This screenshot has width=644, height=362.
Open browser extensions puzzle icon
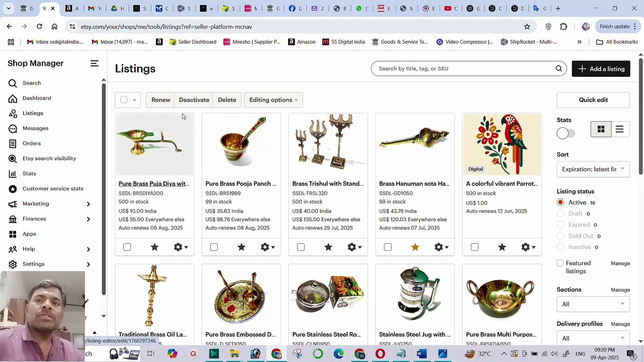(563, 27)
